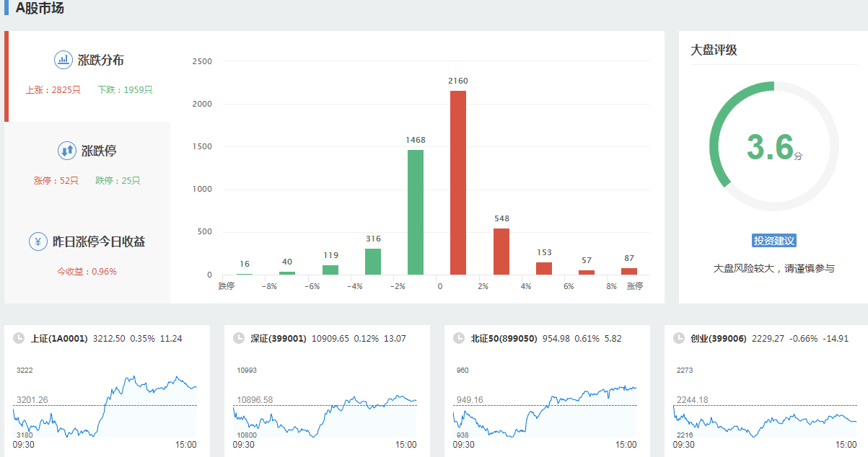Click the clock icon next to 创业(399006)

[678, 338]
